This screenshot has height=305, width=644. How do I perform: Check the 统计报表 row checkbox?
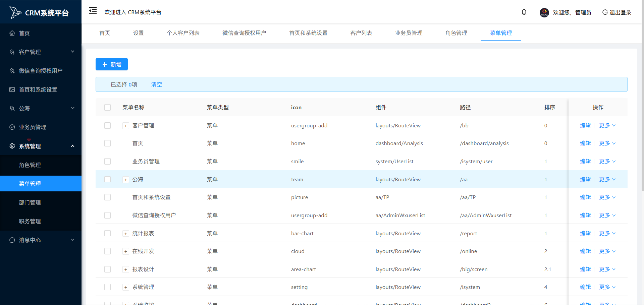pyautogui.click(x=107, y=233)
